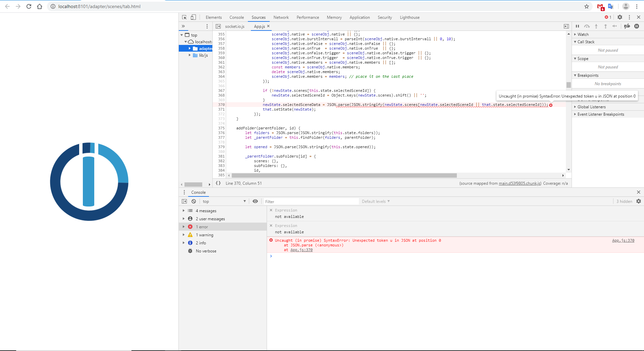Toggle the live expression eye icon
The width and height of the screenshot is (644, 351).
pos(255,201)
